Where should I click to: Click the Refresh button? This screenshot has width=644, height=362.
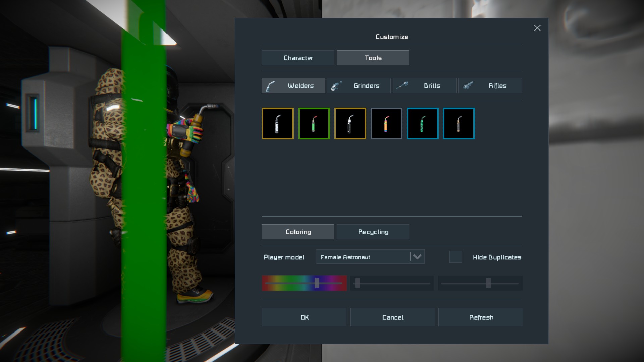[x=481, y=317]
